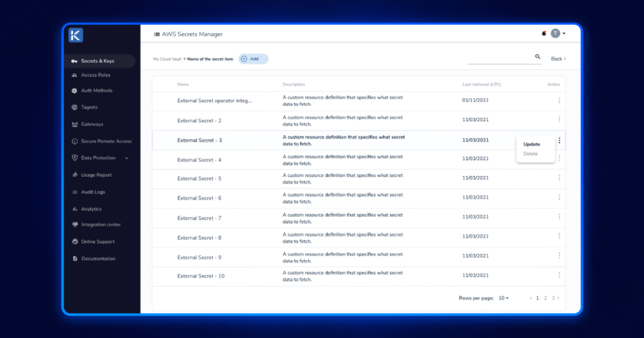The height and width of the screenshot is (338, 644).
Task: Click the Auth Methods gear icon
Action: pyautogui.click(x=74, y=90)
